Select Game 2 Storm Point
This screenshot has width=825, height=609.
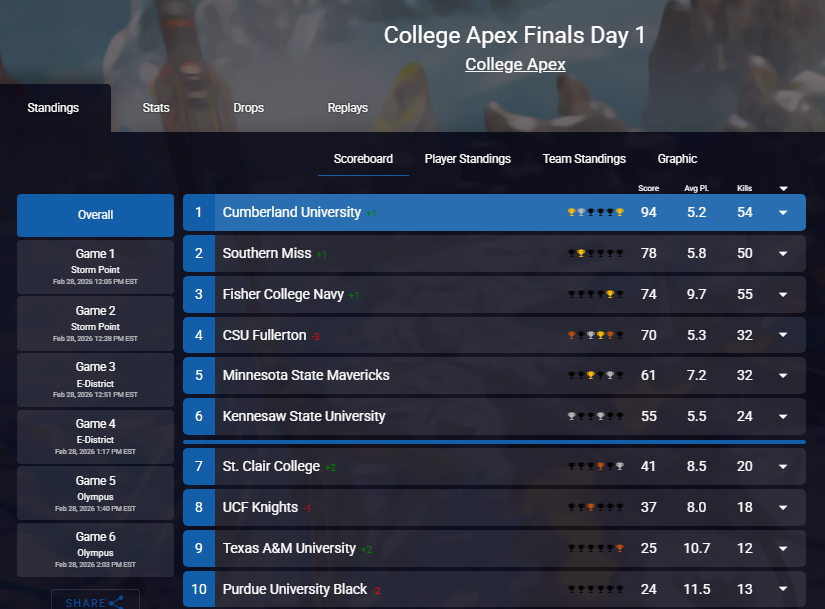tap(95, 324)
